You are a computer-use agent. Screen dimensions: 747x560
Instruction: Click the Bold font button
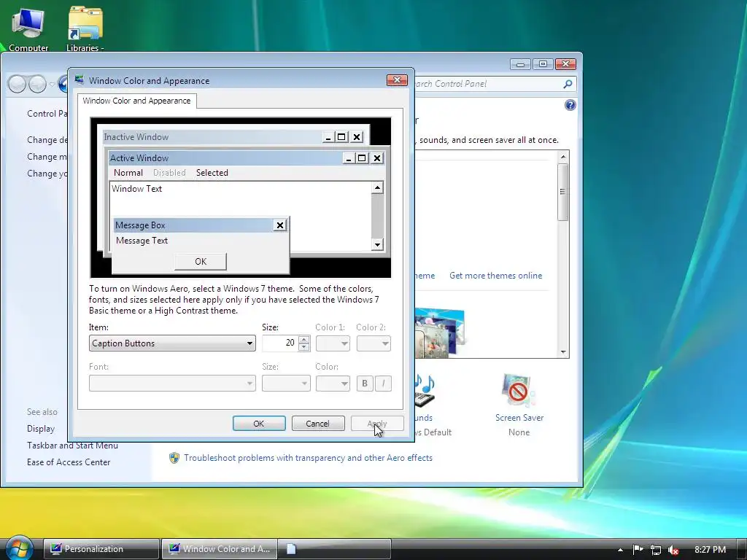pyautogui.click(x=365, y=384)
